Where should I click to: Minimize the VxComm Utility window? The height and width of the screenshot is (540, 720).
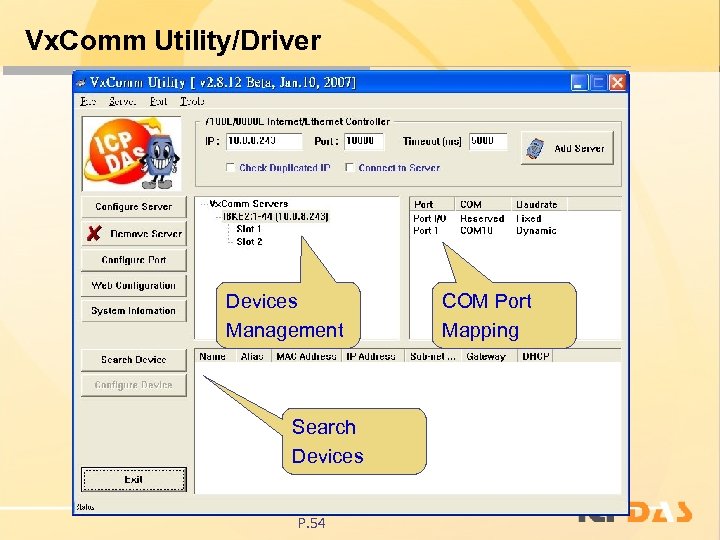(x=579, y=83)
